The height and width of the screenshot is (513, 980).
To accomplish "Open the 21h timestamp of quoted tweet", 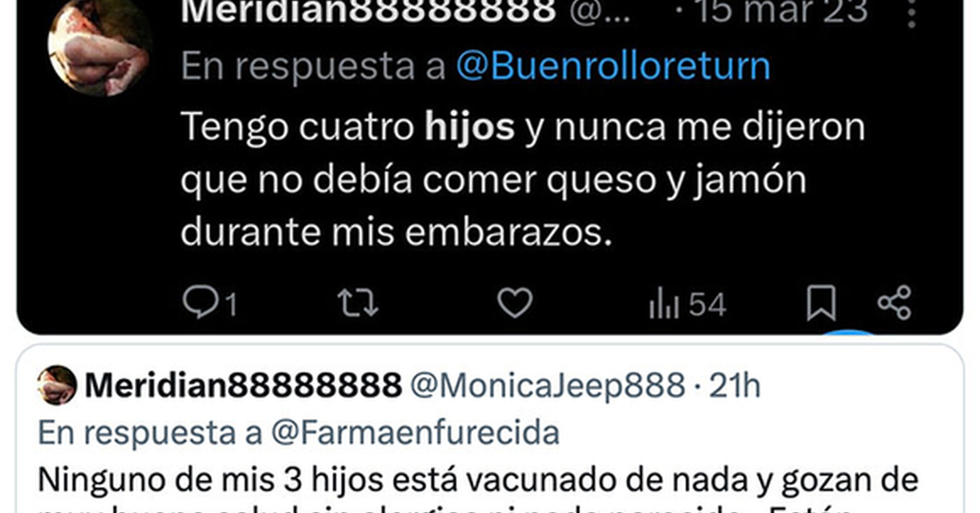I will (x=735, y=385).
